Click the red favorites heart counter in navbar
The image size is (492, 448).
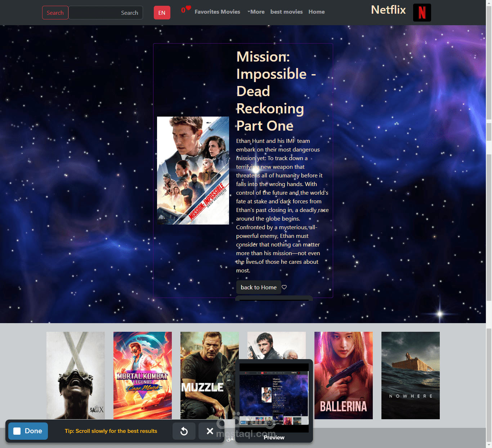pos(186,9)
